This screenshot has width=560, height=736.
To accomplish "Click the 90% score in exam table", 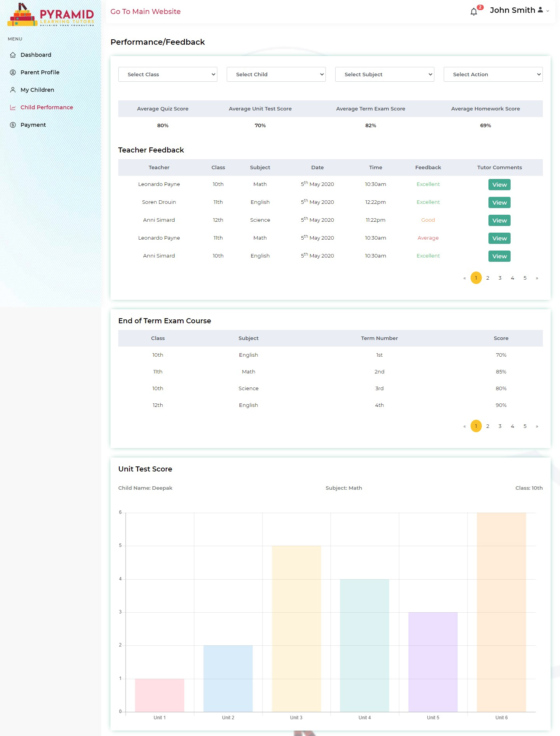I will pos(501,405).
